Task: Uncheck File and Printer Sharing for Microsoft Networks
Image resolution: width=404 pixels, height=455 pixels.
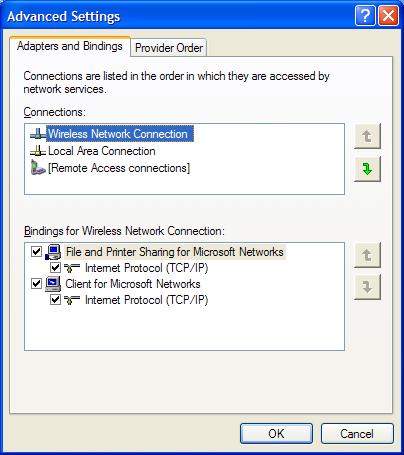Action: tap(36, 251)
